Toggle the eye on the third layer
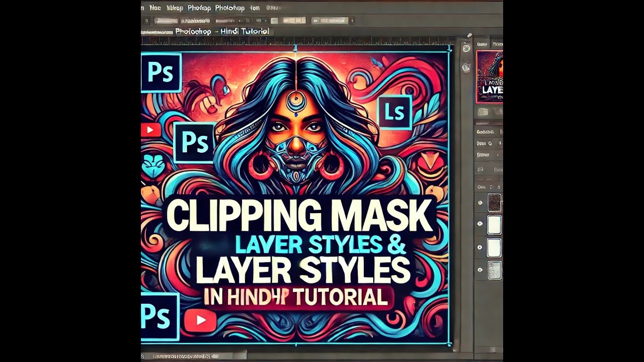Screen dimensions: 644x362 (480, 247)
